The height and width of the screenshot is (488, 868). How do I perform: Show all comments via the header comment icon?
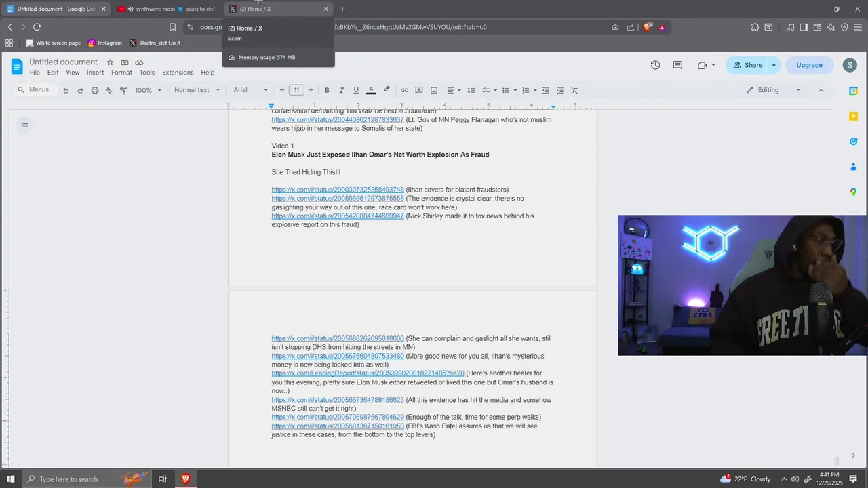(x=677, y=65)
